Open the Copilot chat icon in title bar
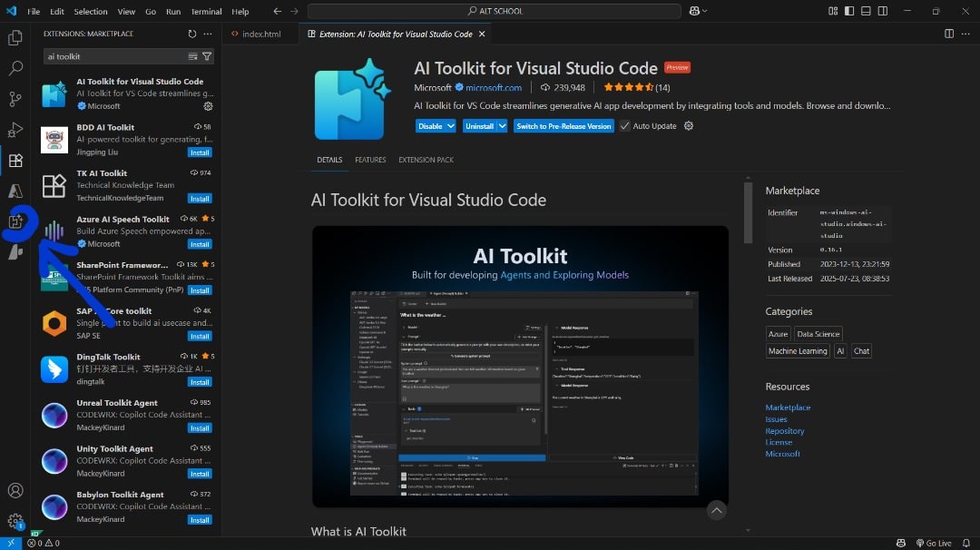The width and height of the screenshot is (980, 550). click(694, 11)
